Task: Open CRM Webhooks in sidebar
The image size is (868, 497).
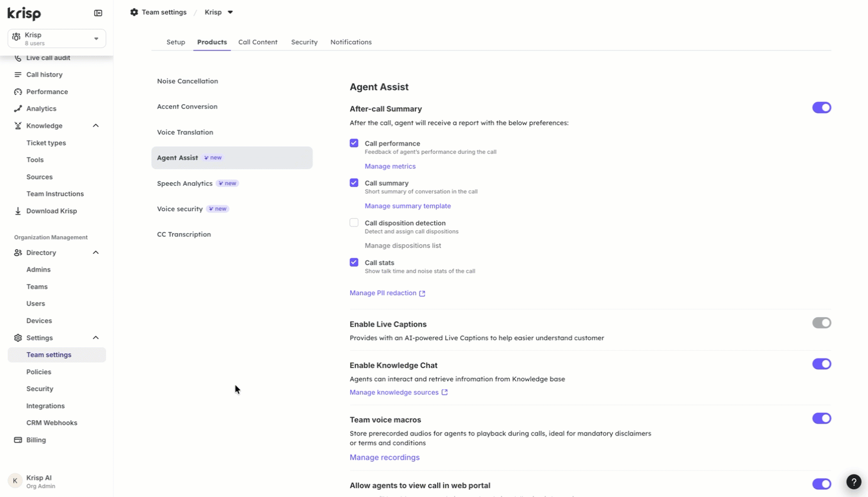Action: (52, 423)
